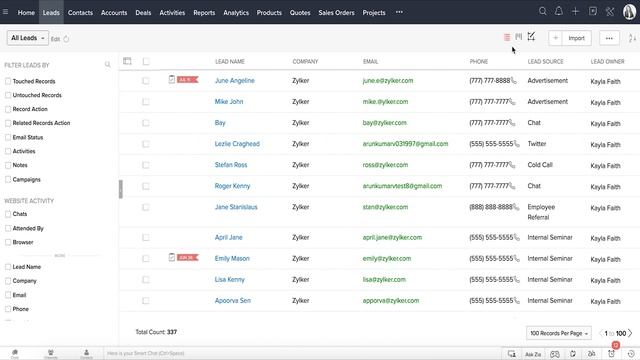Call the phone icon for Mike John
Screen dimensions: 640x360
(x=512, y=102)
